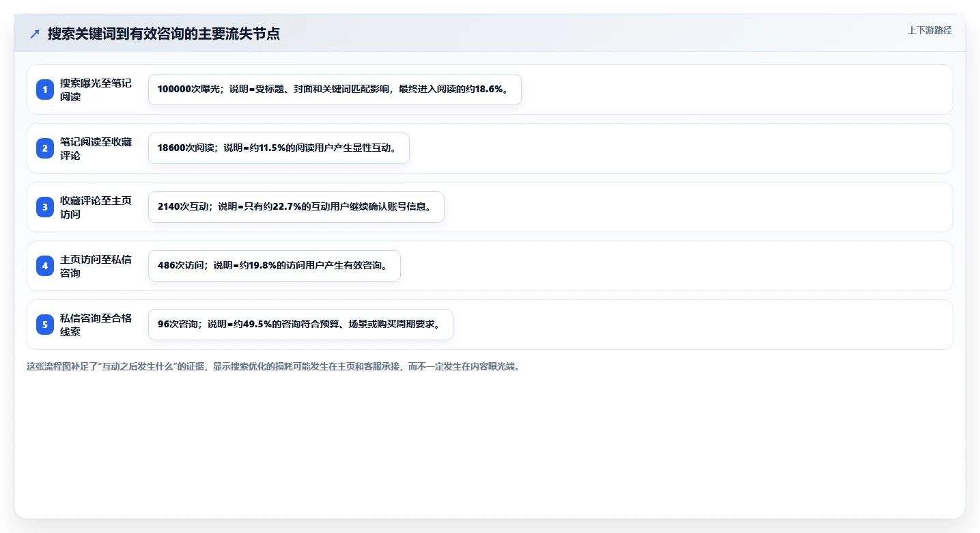Image resolution: width=980 pixels, height=533 pixels.
Task: Click the box starting with 18600次阅读
Action: point(279,148)
